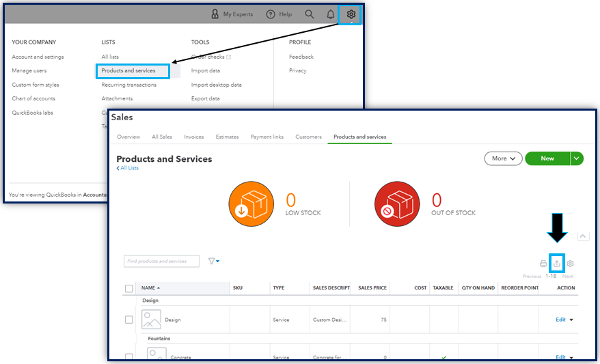Click the My Experts person icon

215,14
